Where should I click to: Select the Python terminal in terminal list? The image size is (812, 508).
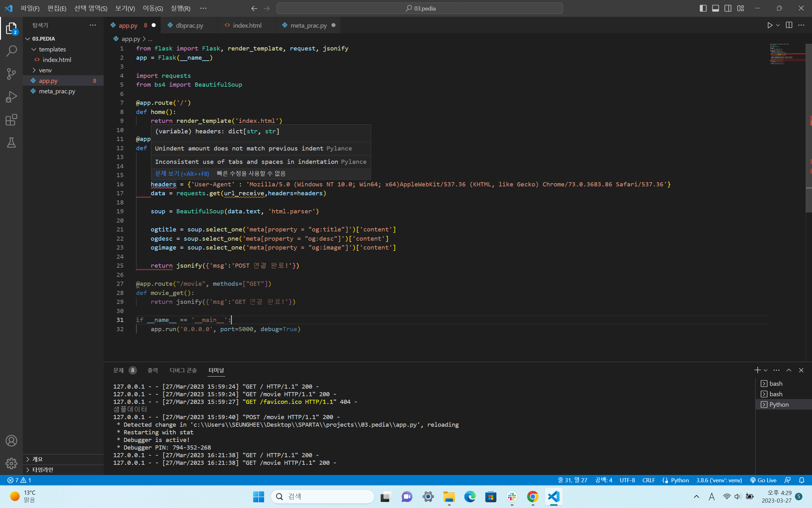coord(783,404)
